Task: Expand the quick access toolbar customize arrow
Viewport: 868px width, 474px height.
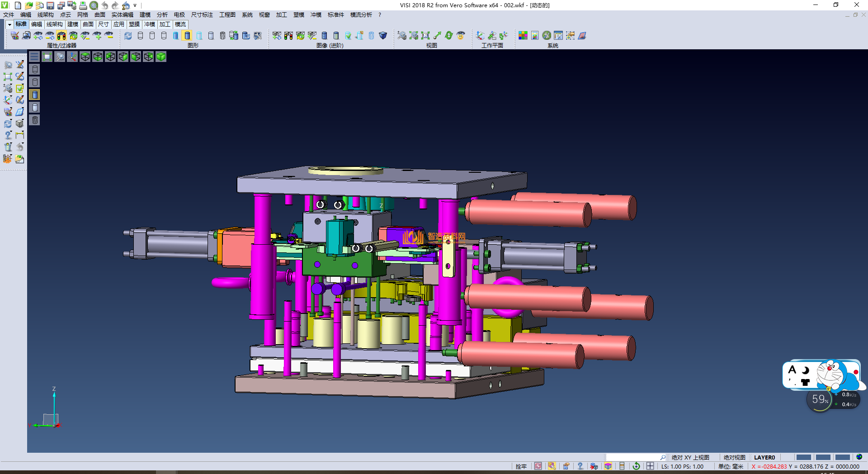Action: [x=135, y=5]
